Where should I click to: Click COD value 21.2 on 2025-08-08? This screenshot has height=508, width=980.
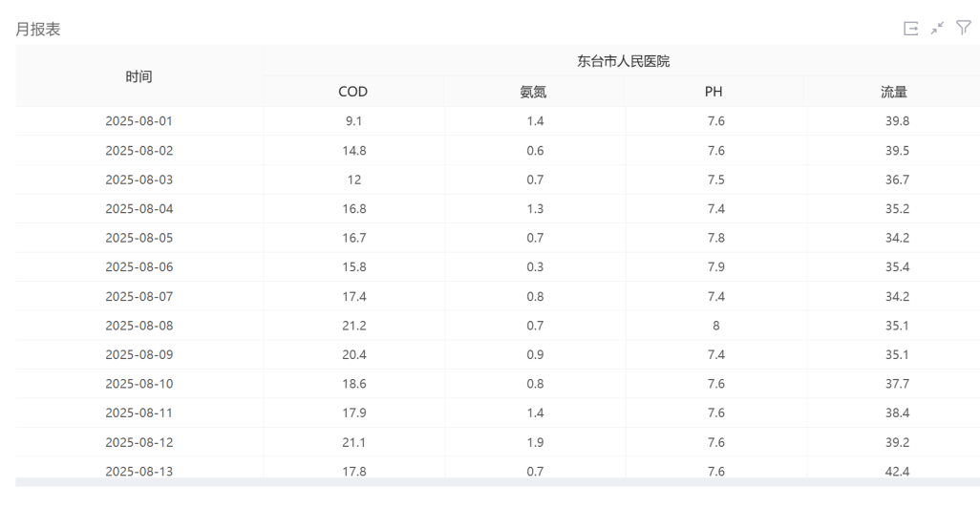(353, 326)
